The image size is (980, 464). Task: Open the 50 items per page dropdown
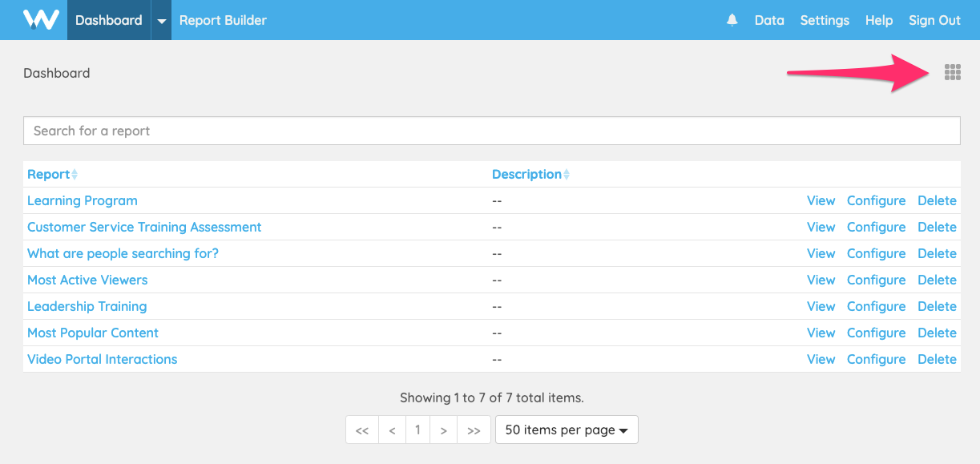tap(567, 430)
